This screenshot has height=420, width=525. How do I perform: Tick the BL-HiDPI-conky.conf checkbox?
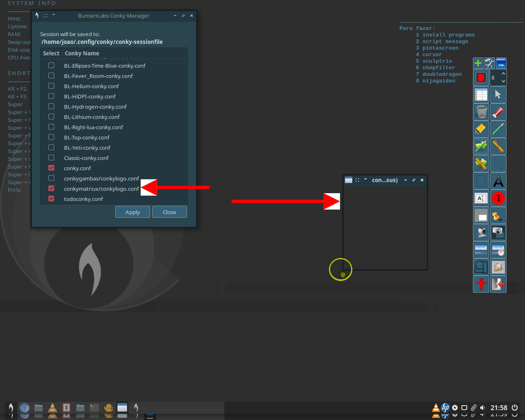(51, 96)
